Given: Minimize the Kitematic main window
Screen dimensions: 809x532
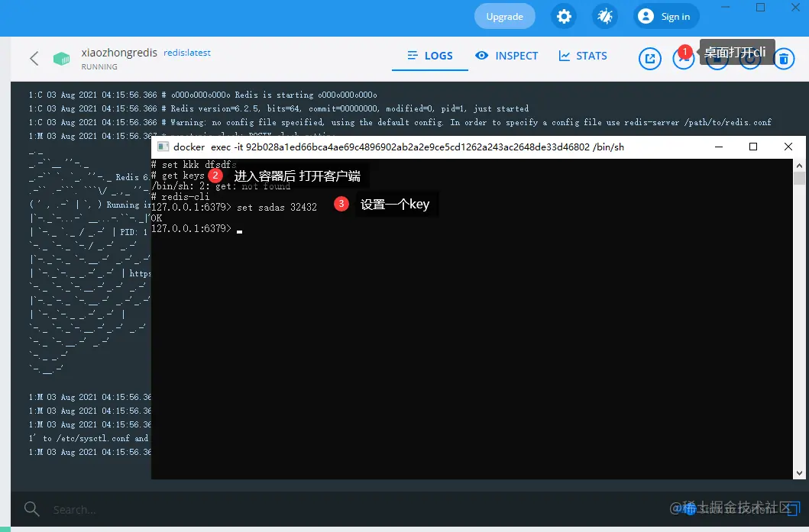Looking at the screenshot, I should coord(726,7).
